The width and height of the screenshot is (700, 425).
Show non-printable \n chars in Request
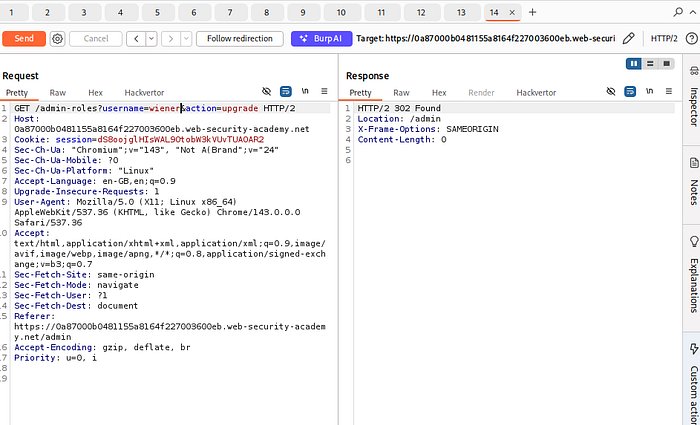coord(305,91)
